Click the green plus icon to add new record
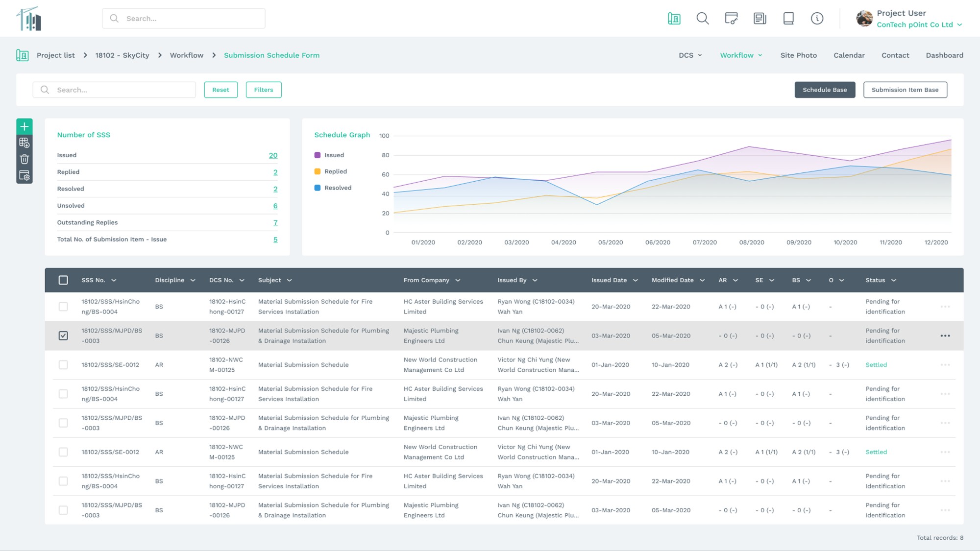 pos(24,126)
